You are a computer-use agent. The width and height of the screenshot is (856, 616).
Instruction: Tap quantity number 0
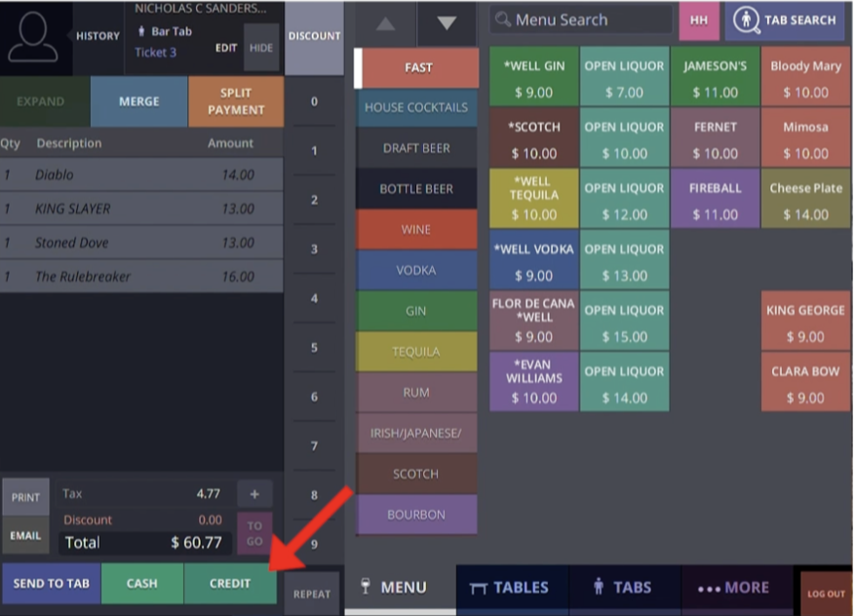[315, 101]
